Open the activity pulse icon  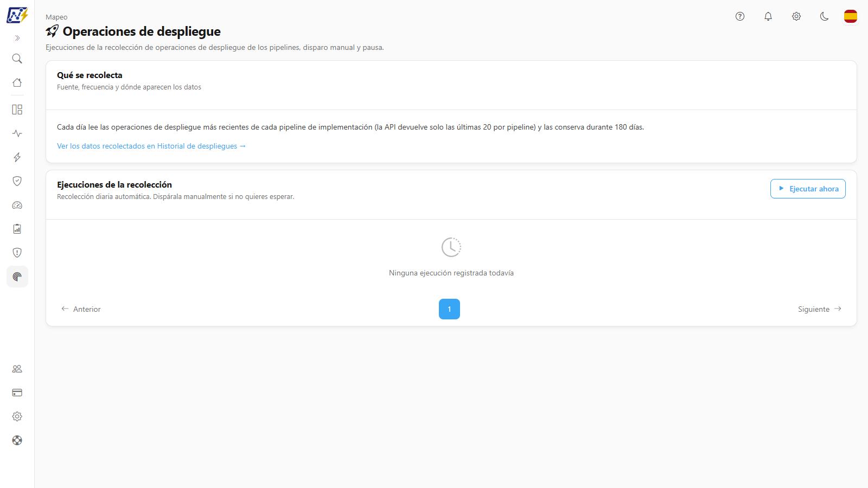click(x=17, y=133)
